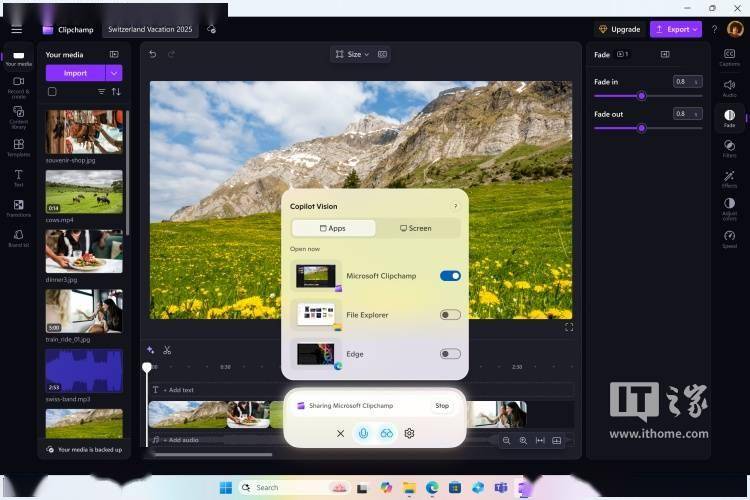Switch to Screen tab in Copilot Vision
Image resolution: width=750 pixels, height=500 pixels.
(417, 228)
